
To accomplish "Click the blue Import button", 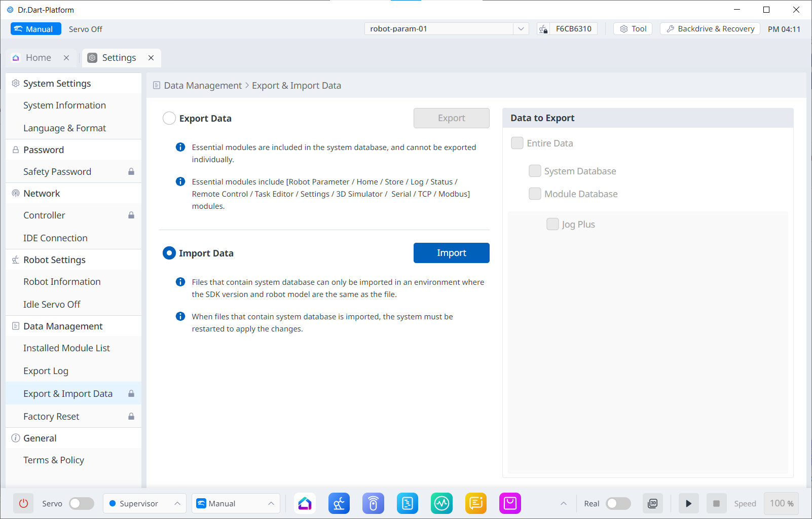I will (451, 253).
